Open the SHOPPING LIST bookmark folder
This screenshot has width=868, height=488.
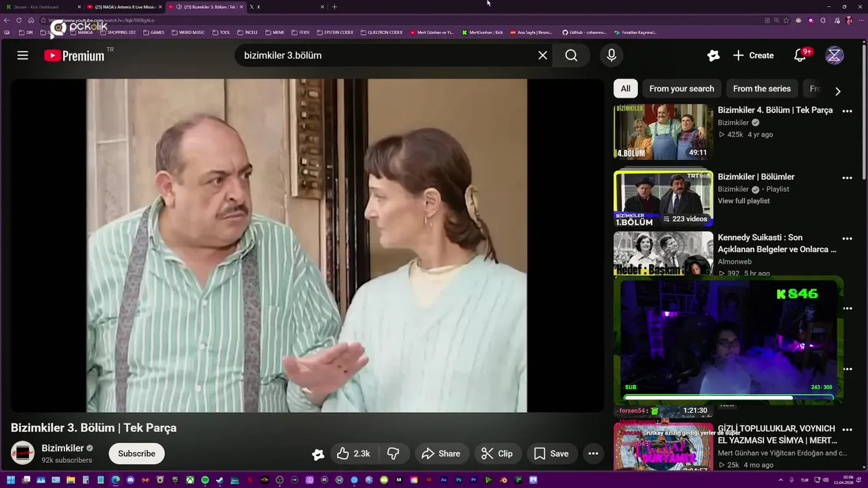[x=117, y=32]
